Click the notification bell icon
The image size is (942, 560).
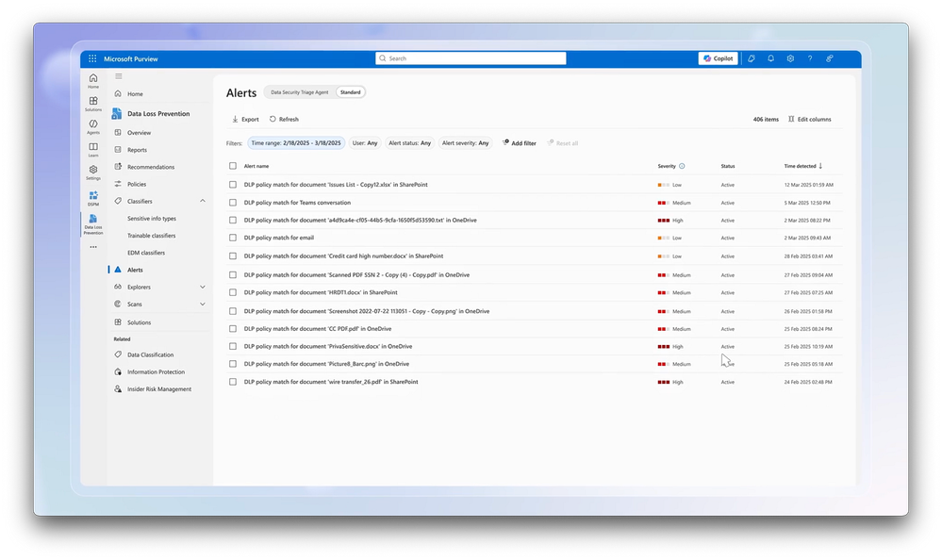(770, 58)
